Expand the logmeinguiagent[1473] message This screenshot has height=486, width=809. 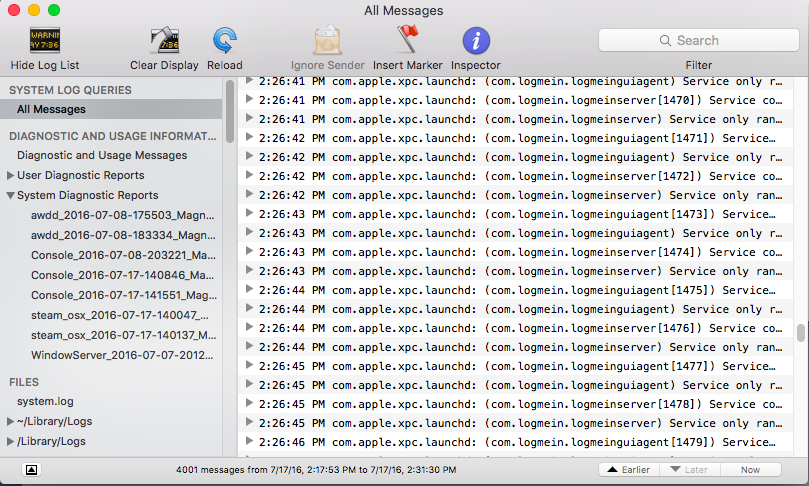(249, 213)
